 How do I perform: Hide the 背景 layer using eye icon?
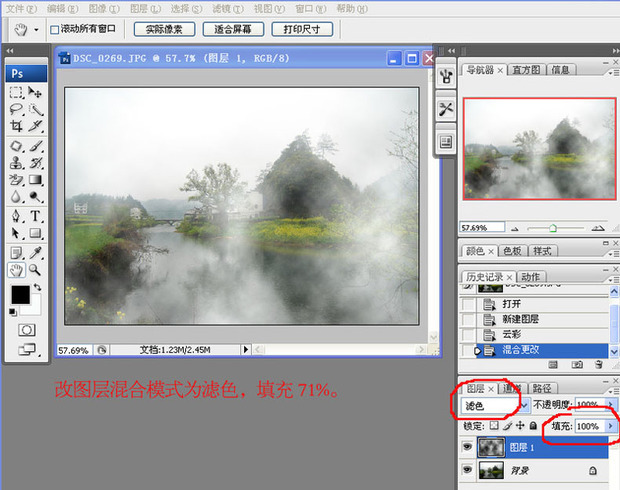[x=467, y=470]
